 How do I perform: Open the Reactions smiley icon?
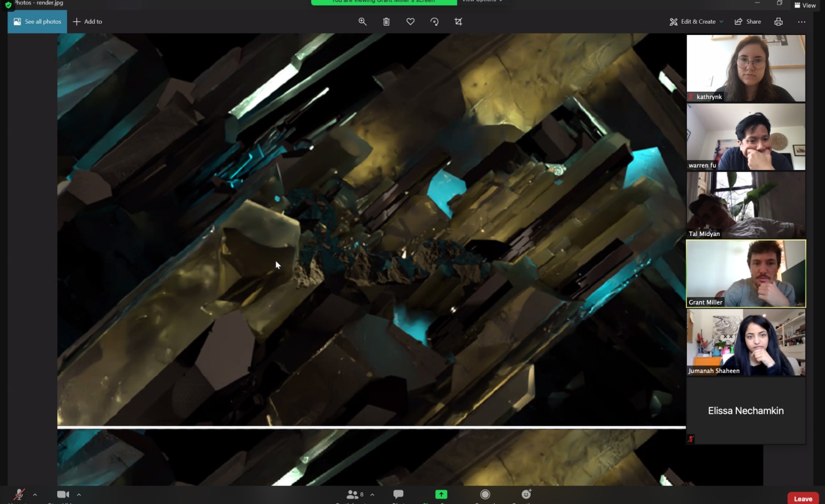point(526,494)
